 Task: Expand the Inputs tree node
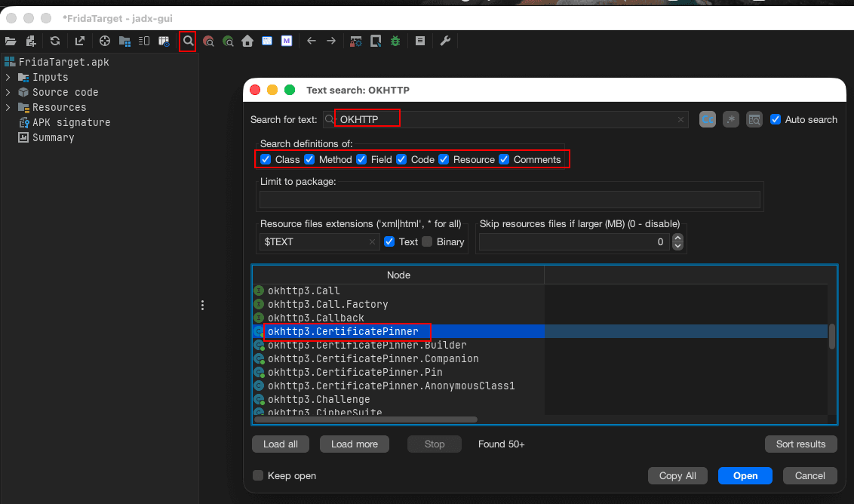tap(8, 78)
